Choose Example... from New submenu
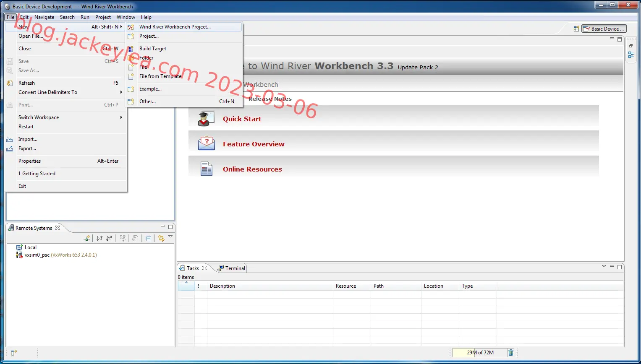 (x=184, y=89)
